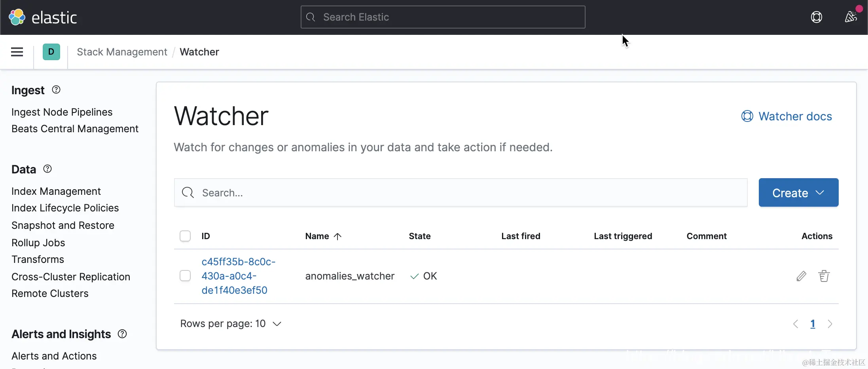The image size is (868, 369).
Task: Check the select-all watches checkbox in the header row
Action: pos(185,236)
